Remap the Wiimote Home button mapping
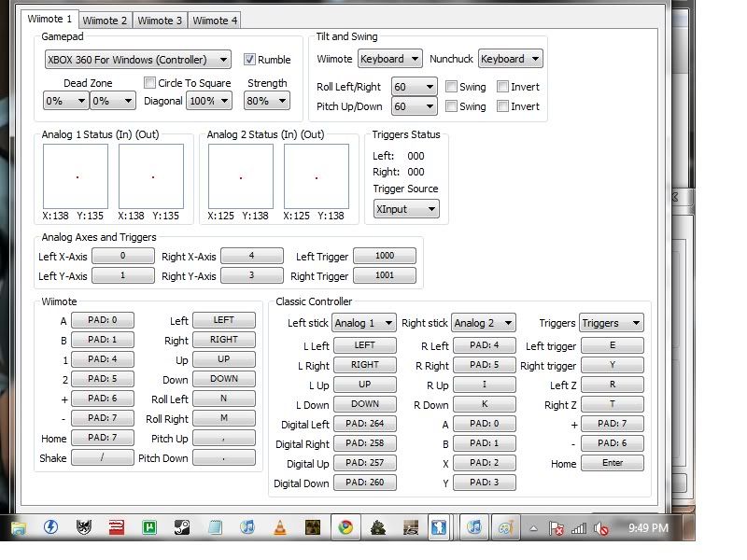Screen dimensions: 747x560 coord(103,438)
